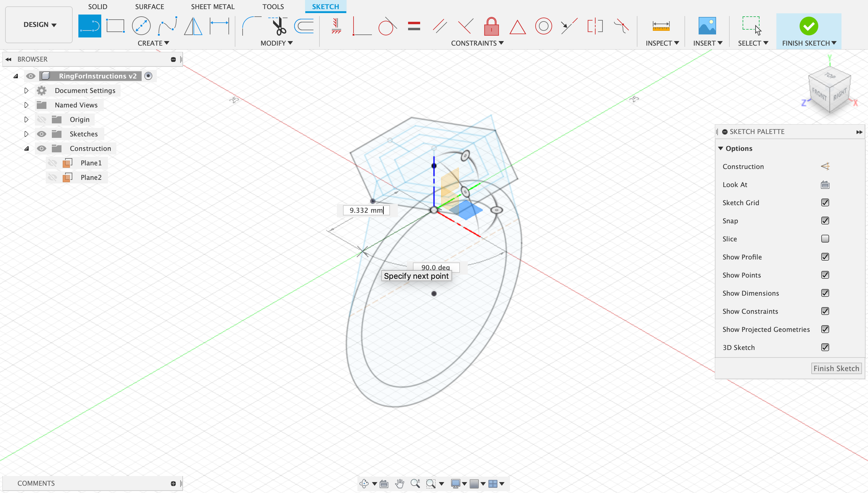Select the Line tool in Create panel
The height and width of the screenshot is (493, 868).
90,26
